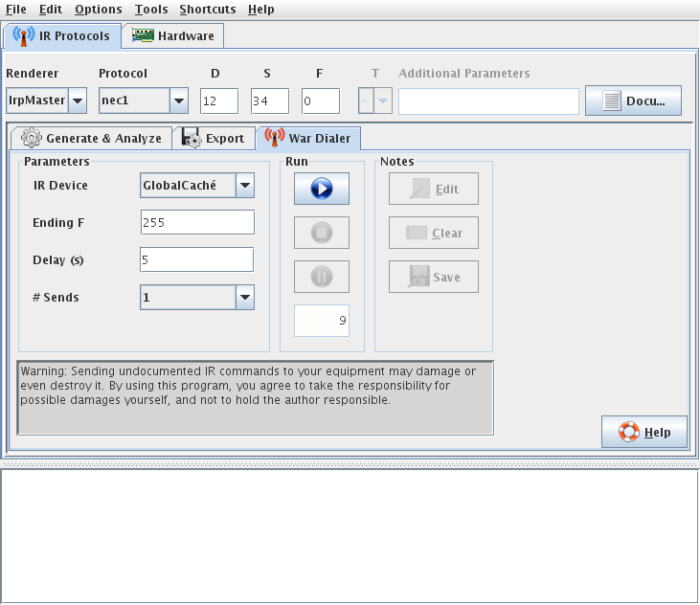Viewport: 700px width, 605px height.
Task: Start the war dialer with play button
Action: pos(321,189)
